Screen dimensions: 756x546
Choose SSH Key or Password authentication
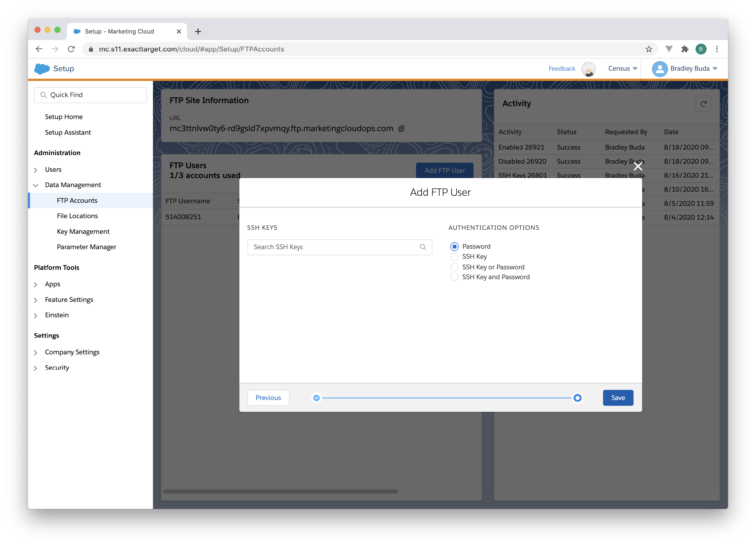(x=454, y=267)
